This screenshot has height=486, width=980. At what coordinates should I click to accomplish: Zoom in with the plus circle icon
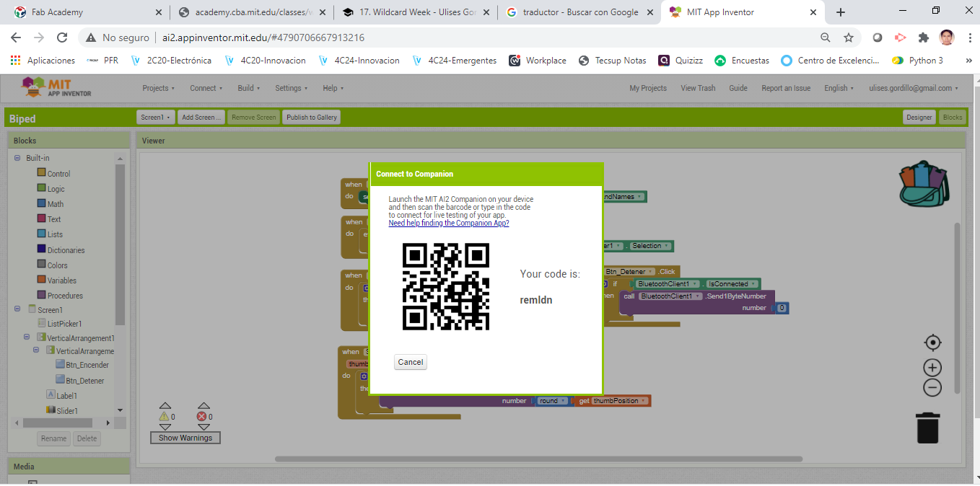click(932, 368)
